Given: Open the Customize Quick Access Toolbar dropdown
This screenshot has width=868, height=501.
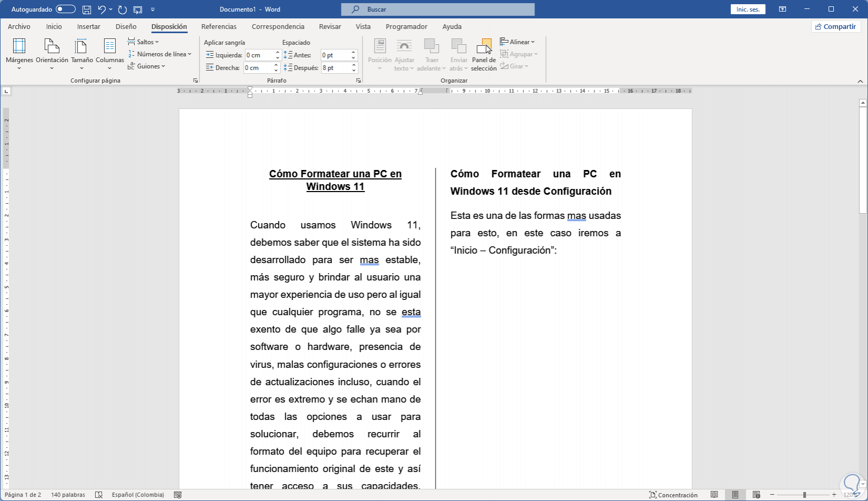Looking at the screenshot, I should pyautogui.click(x=153, y=9).
